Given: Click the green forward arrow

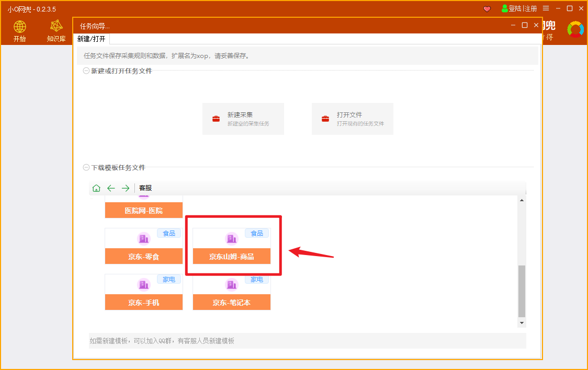Looking at the screenshot, I should [x=125, y=188].
